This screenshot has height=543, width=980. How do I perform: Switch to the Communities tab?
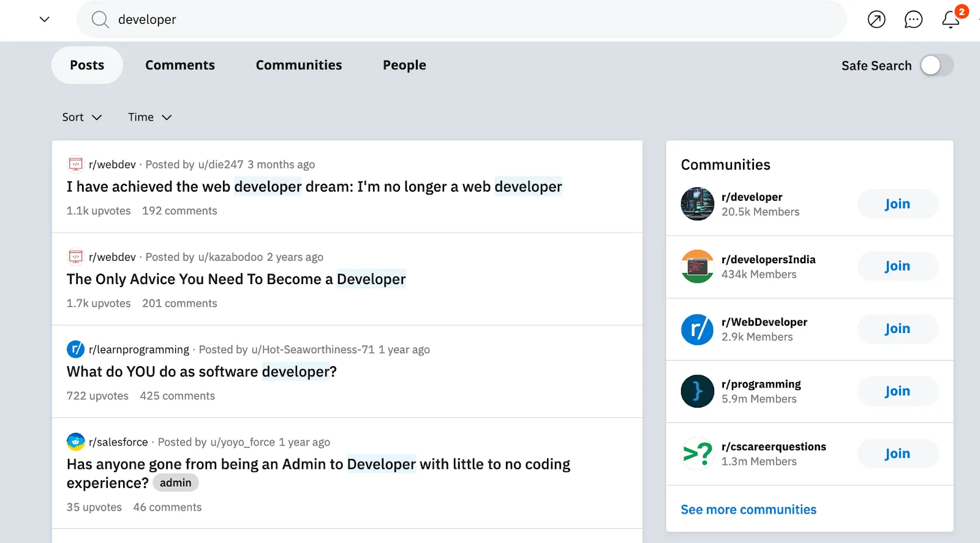299,65
